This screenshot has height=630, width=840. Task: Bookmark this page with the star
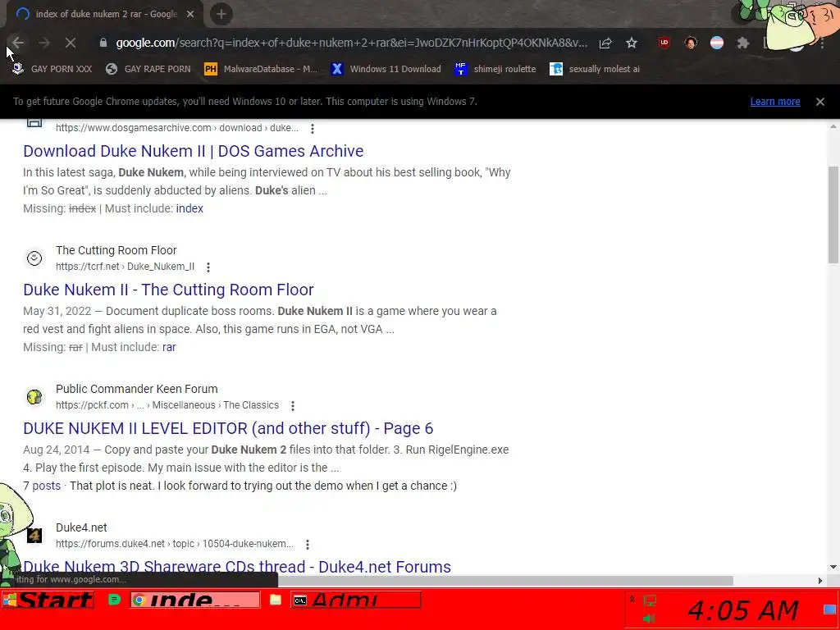632,43
